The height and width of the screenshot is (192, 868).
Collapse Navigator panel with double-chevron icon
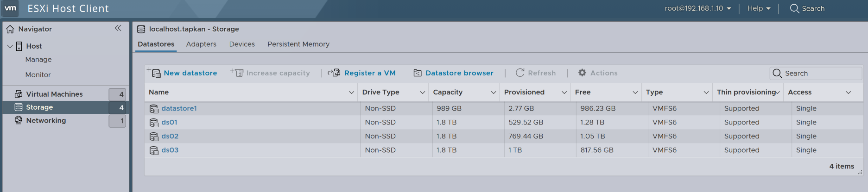[x=118, y=28]
